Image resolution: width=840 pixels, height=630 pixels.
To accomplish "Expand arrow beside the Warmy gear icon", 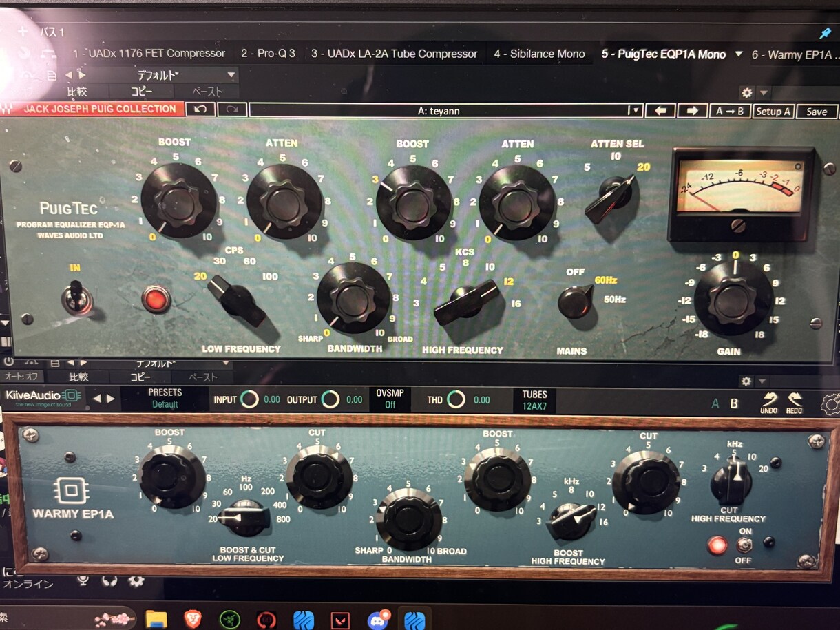I will tap(762, 381).
